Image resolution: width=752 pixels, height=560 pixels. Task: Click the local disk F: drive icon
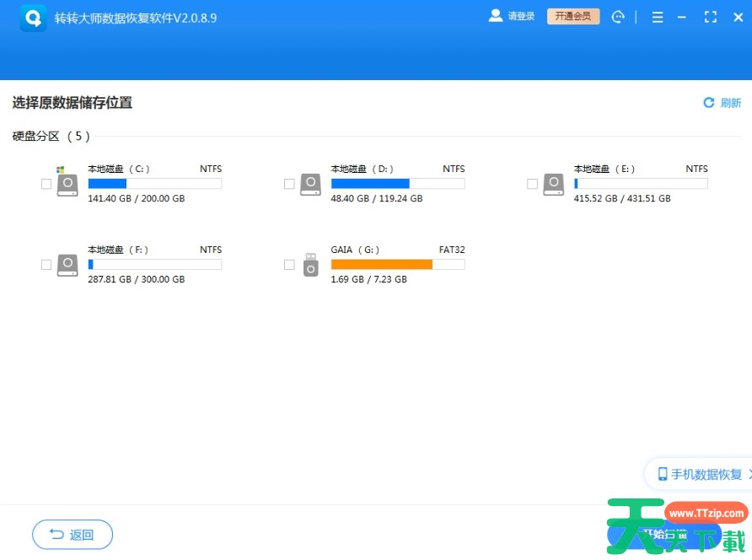67,266
